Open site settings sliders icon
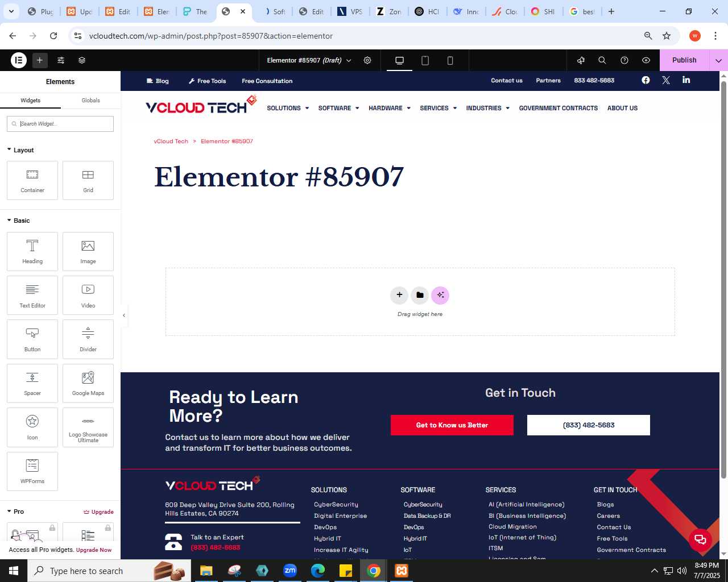The width and height of the screenshot is (728, 582). (x=61, y=60)
